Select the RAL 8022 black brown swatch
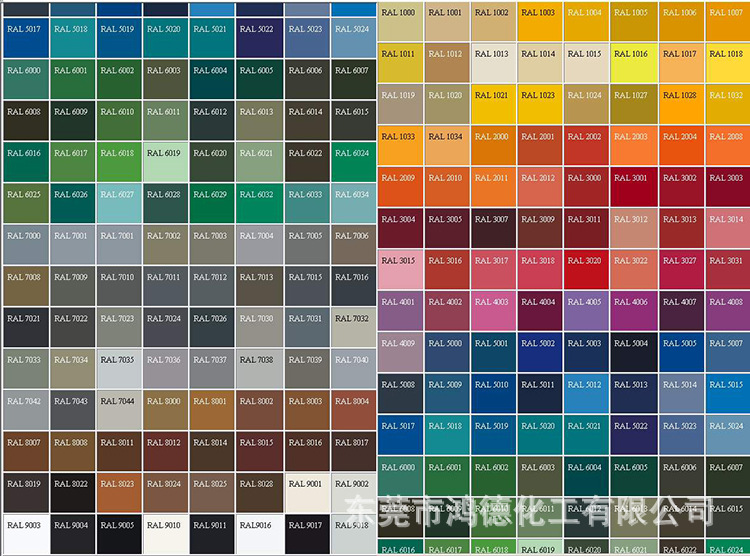Image resolution: width=750 pixels, height=556 pixels. click(73, 493)
